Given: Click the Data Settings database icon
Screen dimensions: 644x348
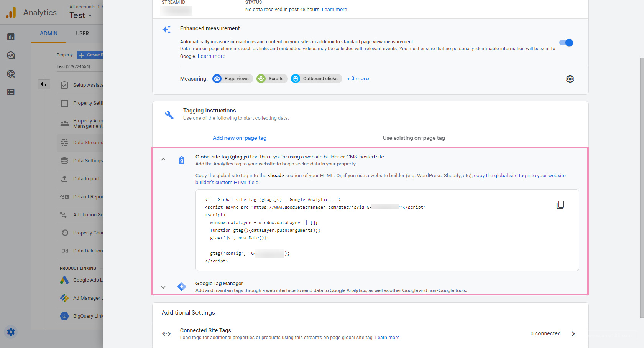Looking at the screenshot, I should point(64,161).
